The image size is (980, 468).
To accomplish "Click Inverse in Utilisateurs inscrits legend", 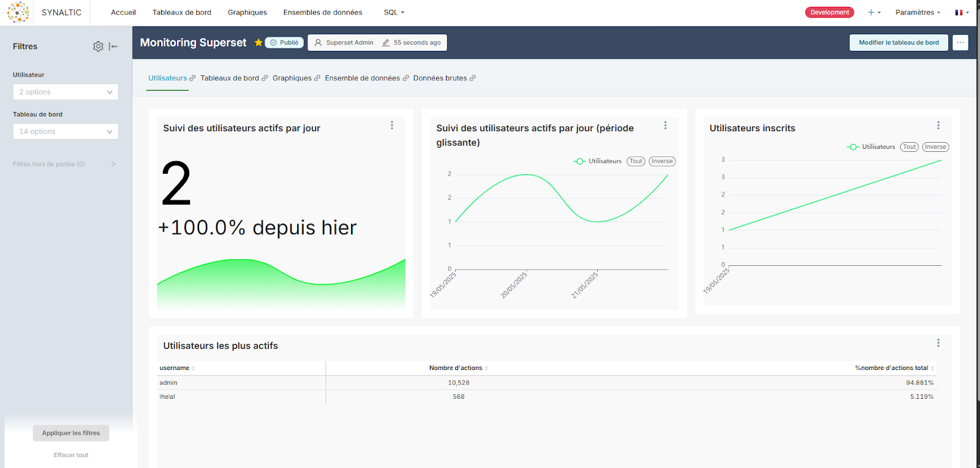I will click(935, 147).
